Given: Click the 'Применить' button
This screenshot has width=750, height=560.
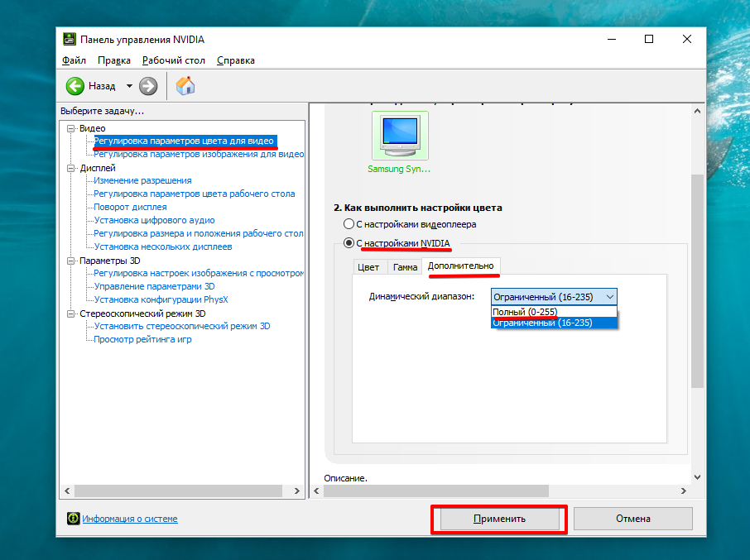Looking at the screenshot, I should (499, 519).
